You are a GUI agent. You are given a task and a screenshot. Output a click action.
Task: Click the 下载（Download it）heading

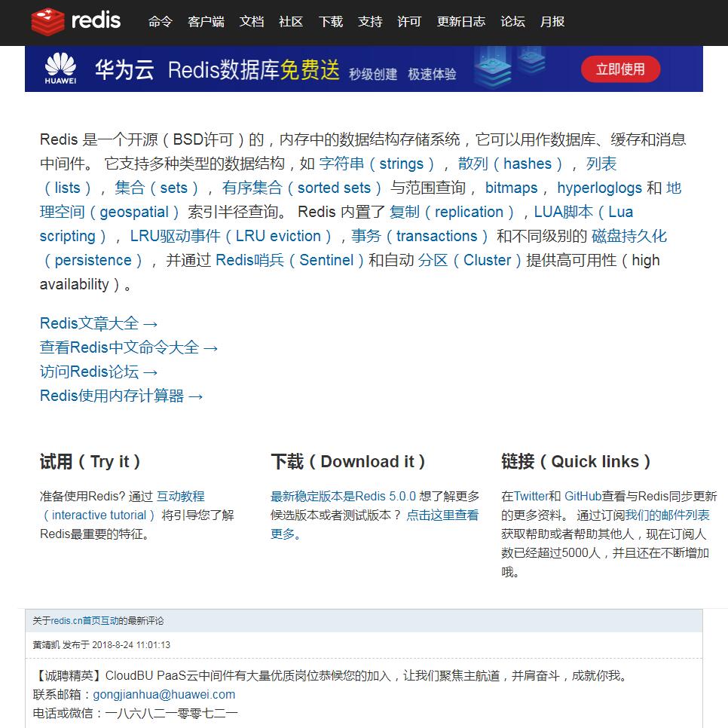pyautogui.click(x=347, y=461)
